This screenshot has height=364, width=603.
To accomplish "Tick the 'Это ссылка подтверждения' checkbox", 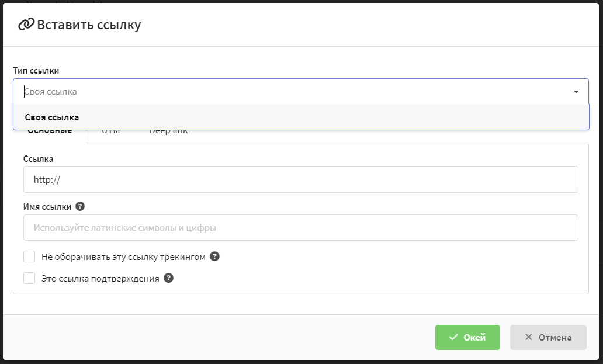I will tap(30, 278).
